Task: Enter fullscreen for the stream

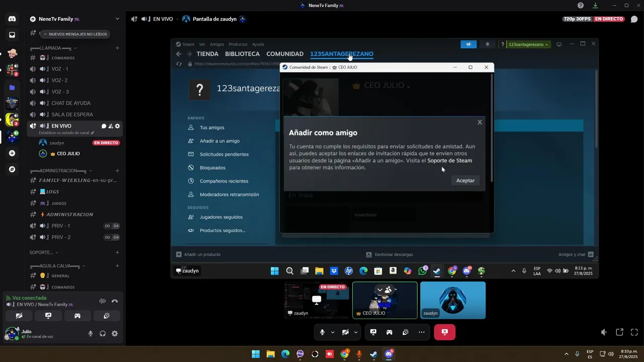Action: tap(634, 332)
